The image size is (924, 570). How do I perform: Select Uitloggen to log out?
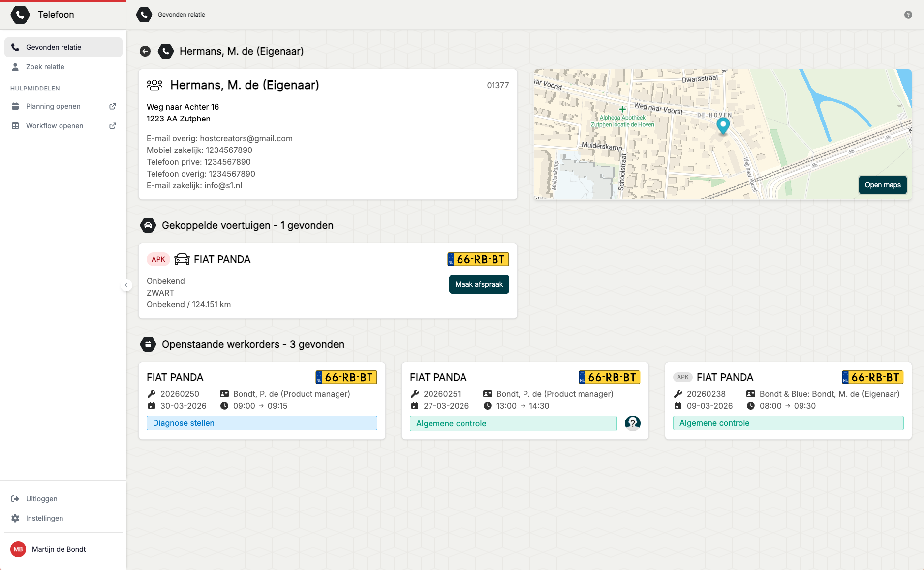(x=63, y=499)
